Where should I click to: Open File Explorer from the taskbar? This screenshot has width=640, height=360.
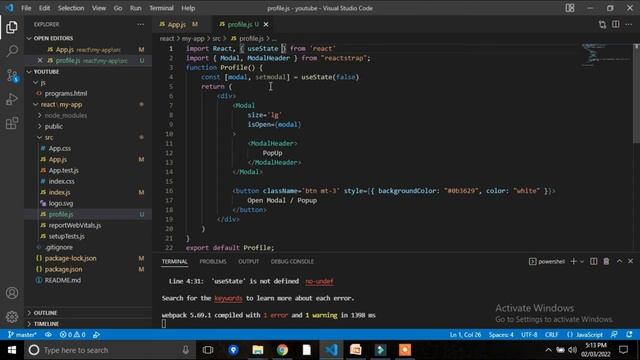[x=258, y=350]
